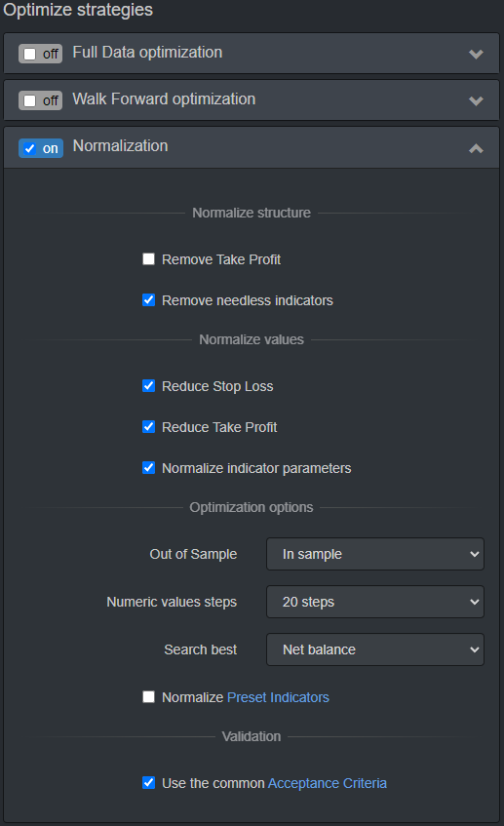The image size is (504, 826).
Task: Expand the Walk Forward optimization chevron
Action: click(476, 100)
